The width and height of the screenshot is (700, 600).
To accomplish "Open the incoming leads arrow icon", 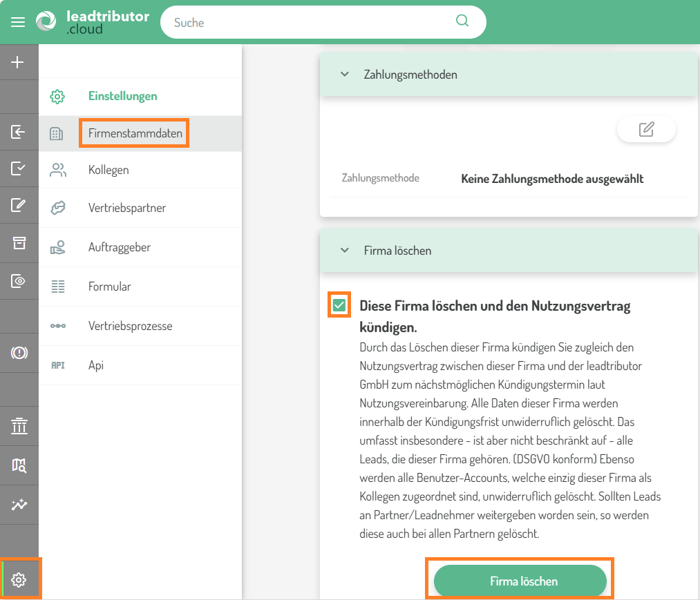I will [x=19, y=132].
